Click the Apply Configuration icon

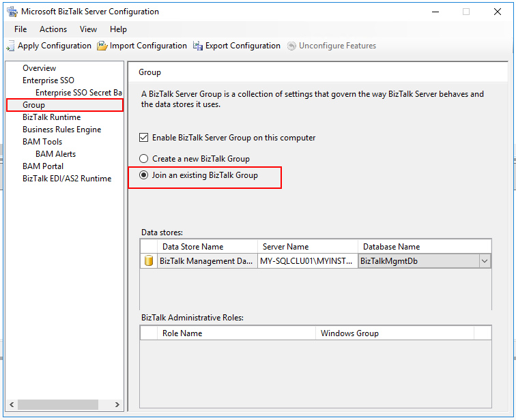click(x=10, y=46)
